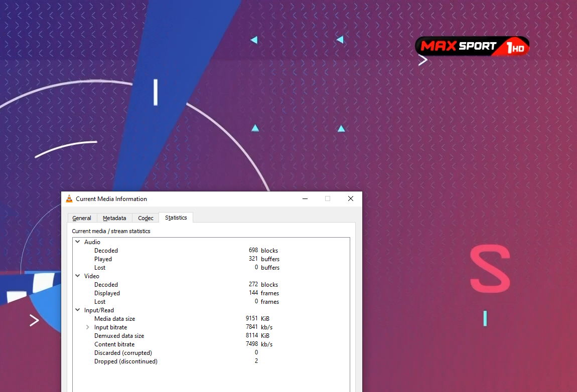This screenshot has width=577, height=392.
Task: Open the Codec tab
Action: (x=146, y=218)
